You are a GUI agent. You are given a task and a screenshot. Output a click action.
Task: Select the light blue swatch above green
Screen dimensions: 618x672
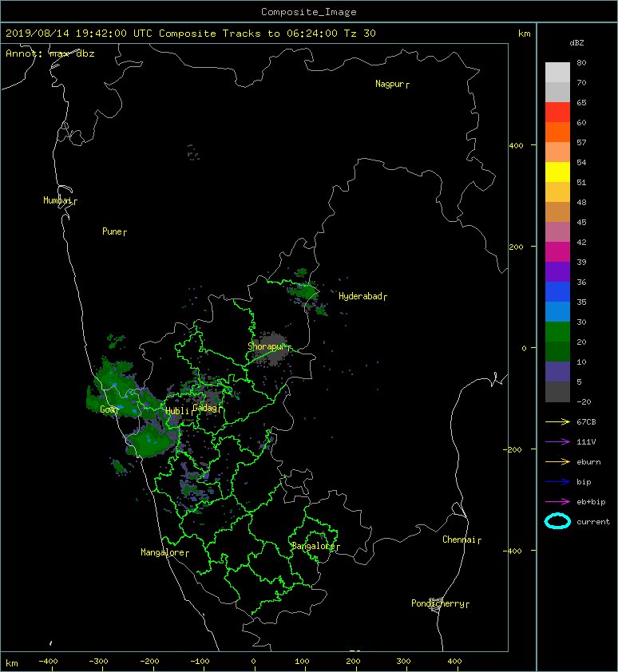557,311
